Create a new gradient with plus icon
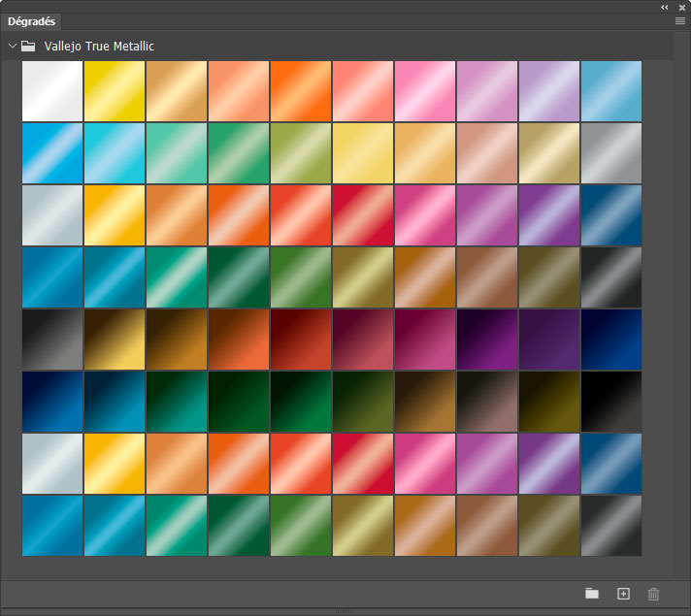 click(623, 594)
